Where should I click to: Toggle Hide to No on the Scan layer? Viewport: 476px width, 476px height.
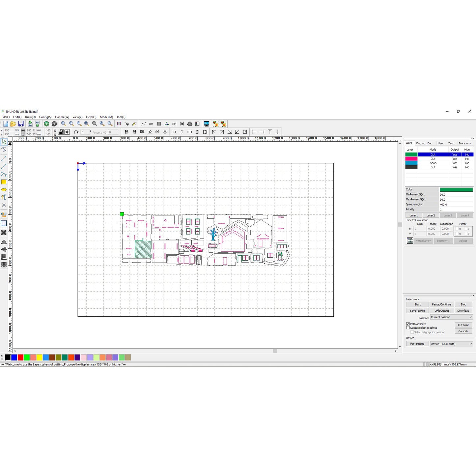467,163
